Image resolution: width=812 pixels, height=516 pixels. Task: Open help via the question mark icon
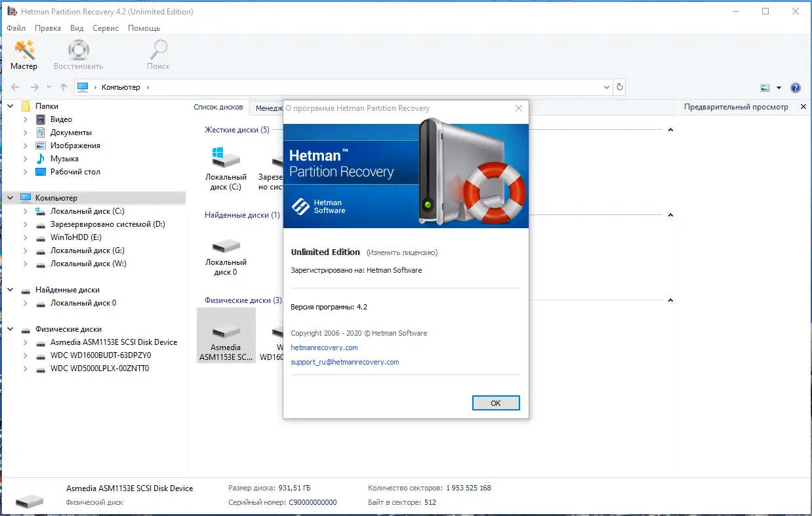(x=796, y=87)
